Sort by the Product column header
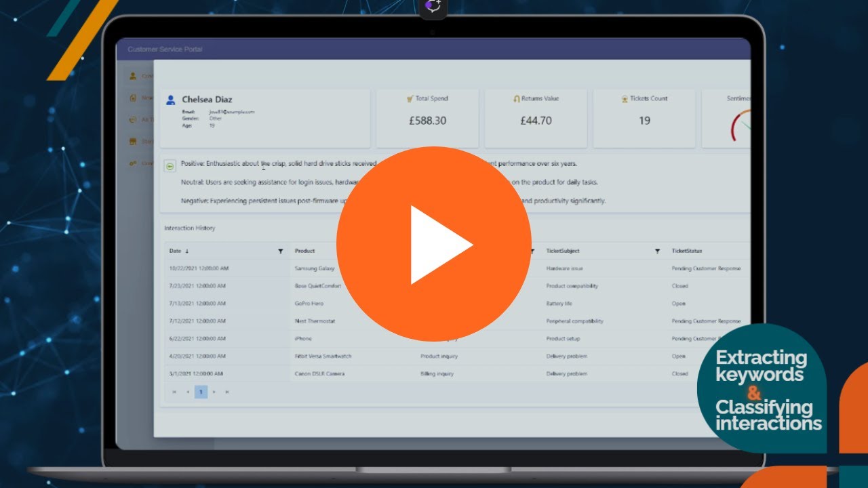Image resolution: width=868 pixels, height=488 pixels. tap(305, 251)
